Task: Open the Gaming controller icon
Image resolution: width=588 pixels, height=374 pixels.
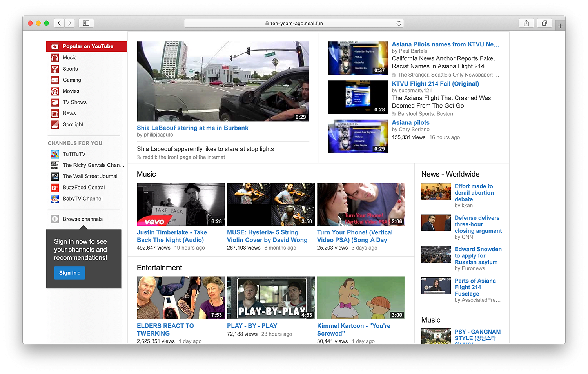Action: pyautogui.click(x=55, y=80)
